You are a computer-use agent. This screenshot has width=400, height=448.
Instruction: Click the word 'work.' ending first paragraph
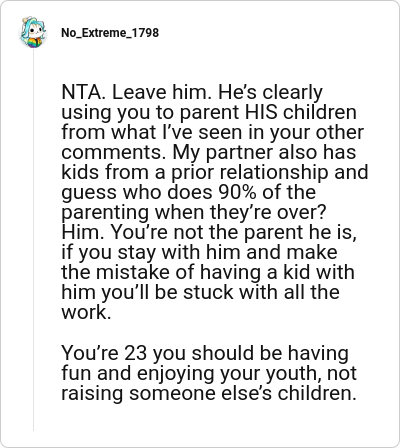(x=86, y=312)
